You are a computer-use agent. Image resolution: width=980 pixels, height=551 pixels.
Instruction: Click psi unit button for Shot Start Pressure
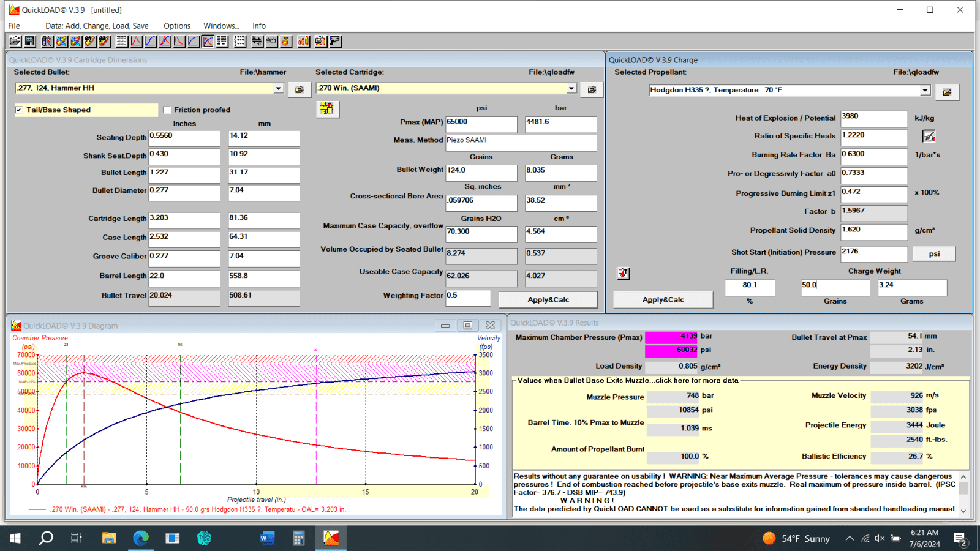[934, 253]
